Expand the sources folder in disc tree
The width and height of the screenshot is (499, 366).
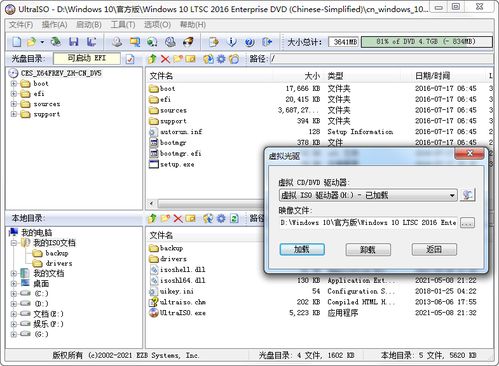[14, 104]
